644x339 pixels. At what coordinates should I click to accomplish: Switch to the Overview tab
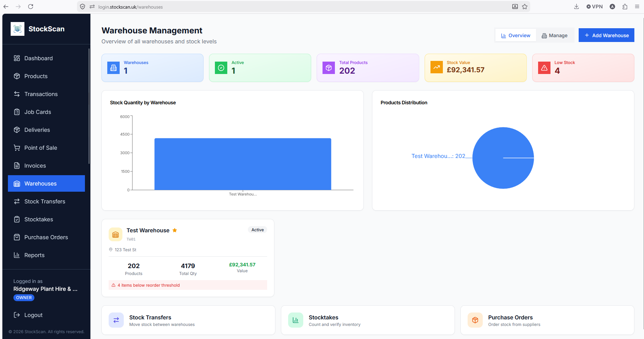(x=515, y=35)
